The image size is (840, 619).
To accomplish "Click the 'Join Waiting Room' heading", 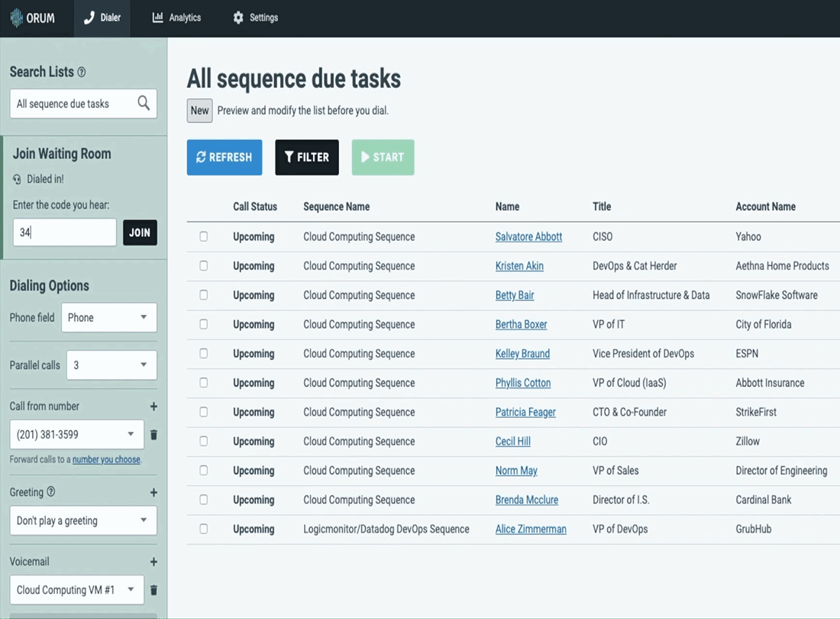I will [x=62, y=154].
